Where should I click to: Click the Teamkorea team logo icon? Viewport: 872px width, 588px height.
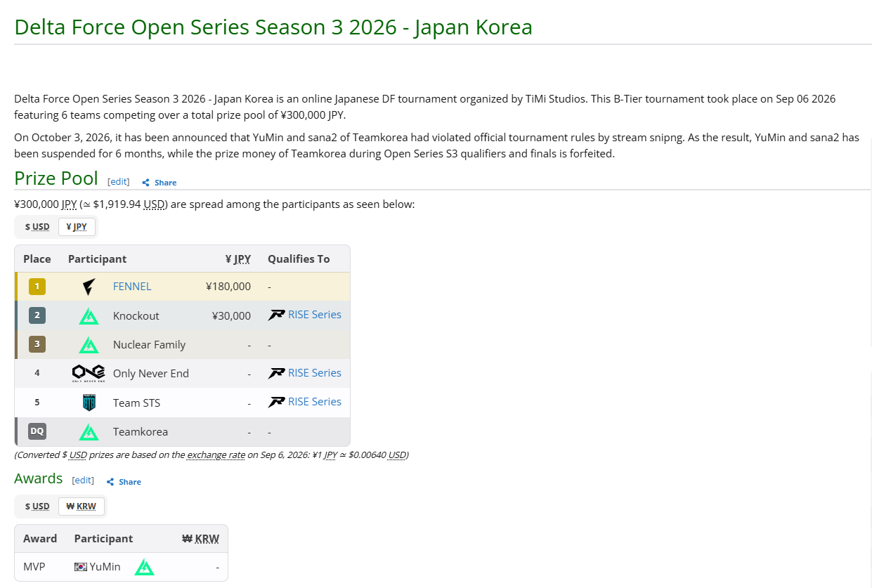click(x=89, y=432)
